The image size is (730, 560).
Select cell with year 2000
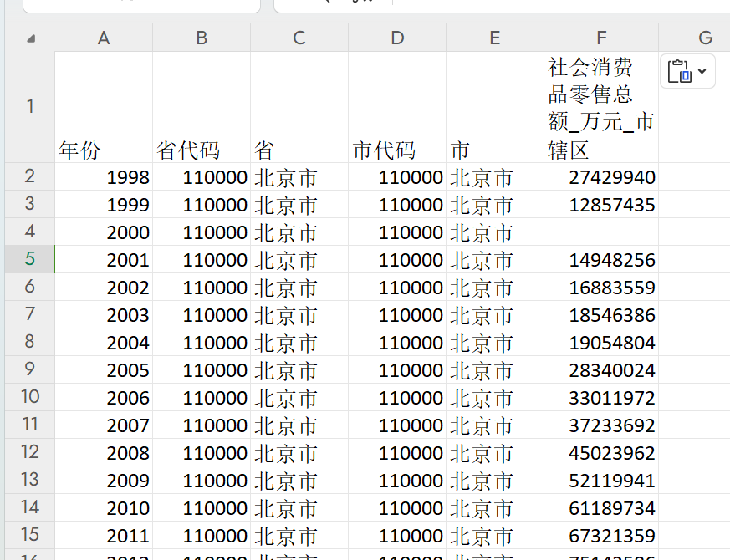pyautogui.click(x=104, y=232)
